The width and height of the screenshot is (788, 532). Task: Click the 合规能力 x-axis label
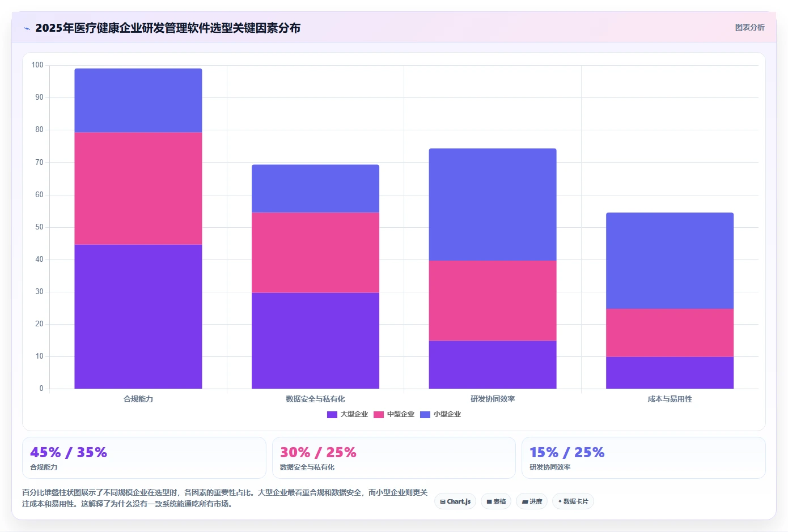point(138,399)
